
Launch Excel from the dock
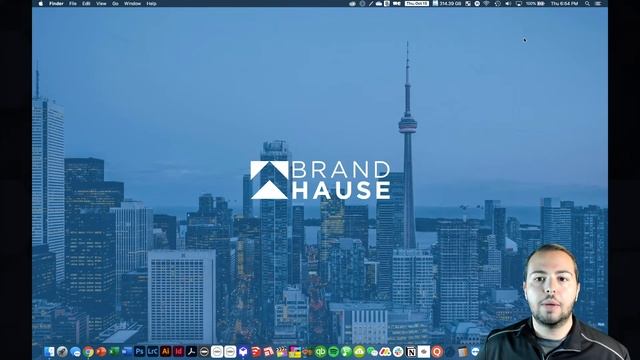[114, 351]
